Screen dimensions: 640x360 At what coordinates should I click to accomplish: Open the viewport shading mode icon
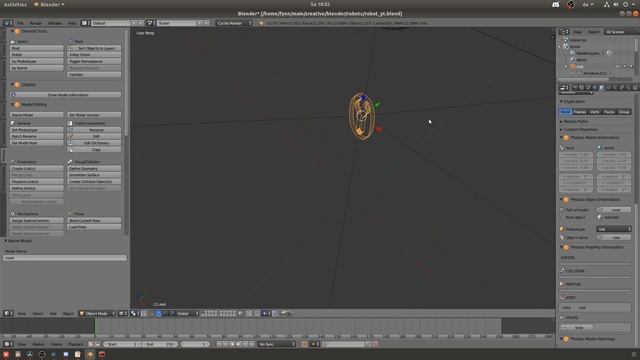[x=122, y=313]
